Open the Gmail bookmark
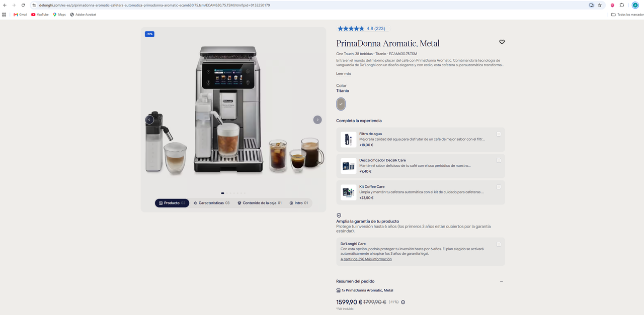Image resolution: width=644 pixels, height=315 pixels. (20, 15)
